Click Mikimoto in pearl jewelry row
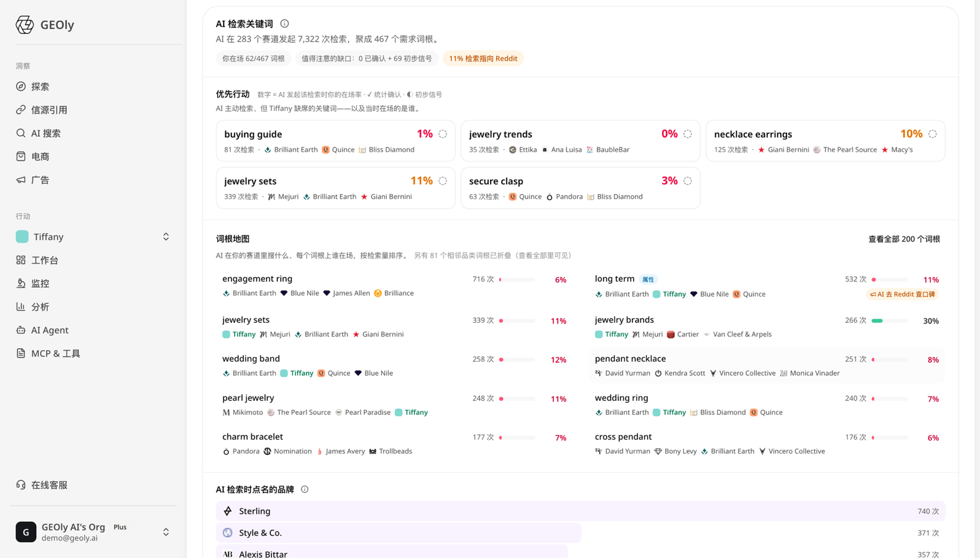The image size is (980, 558). 247,413
